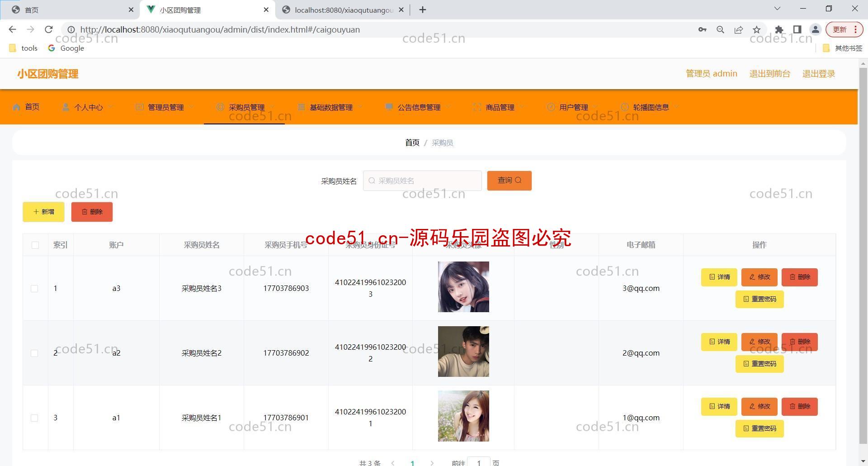The width and height of the screenshot is (868, 466).
Task: Check the row checkbox for account a2
Action: click(34, 353)
